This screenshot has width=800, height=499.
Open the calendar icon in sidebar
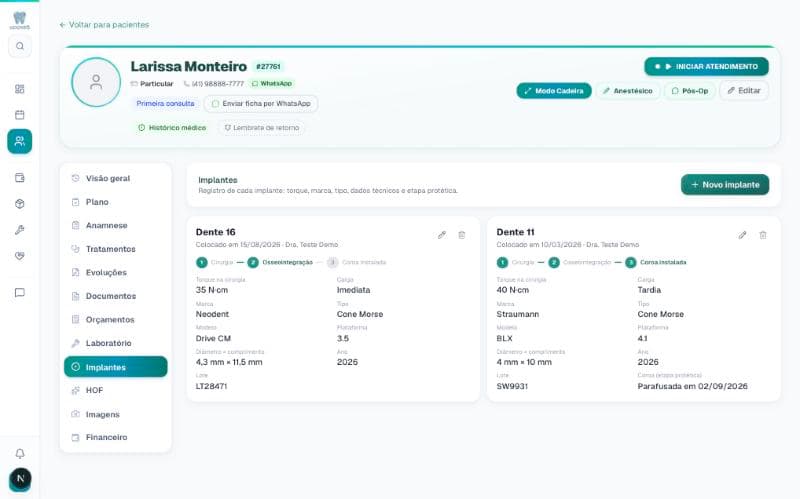[20, 114]
